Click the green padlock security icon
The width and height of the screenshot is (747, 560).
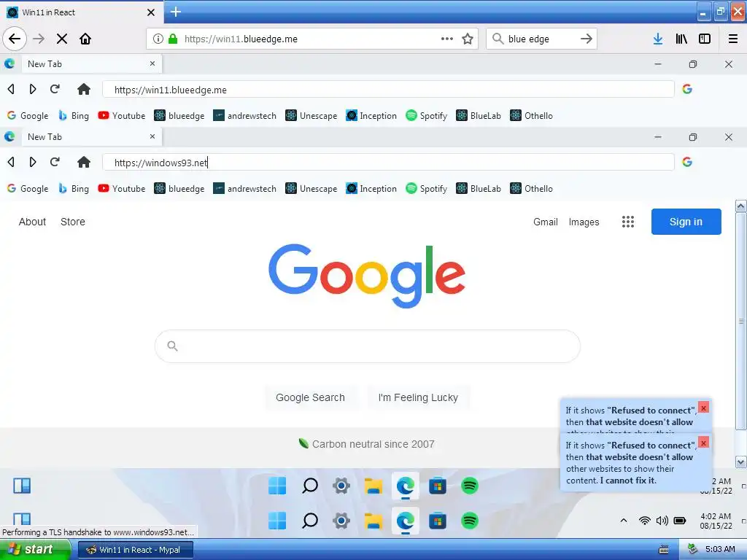[173, 39]
